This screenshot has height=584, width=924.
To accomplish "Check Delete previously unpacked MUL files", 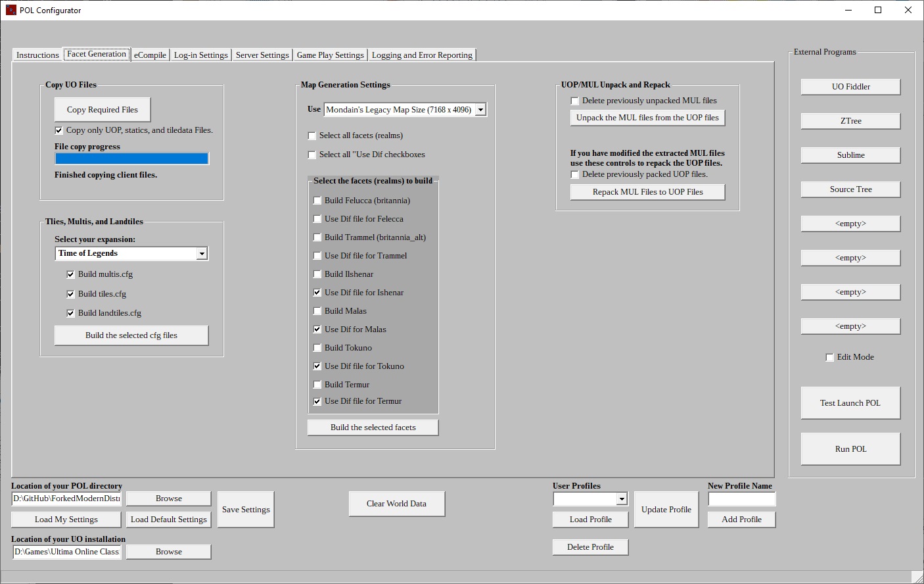I will click(575, 101).
